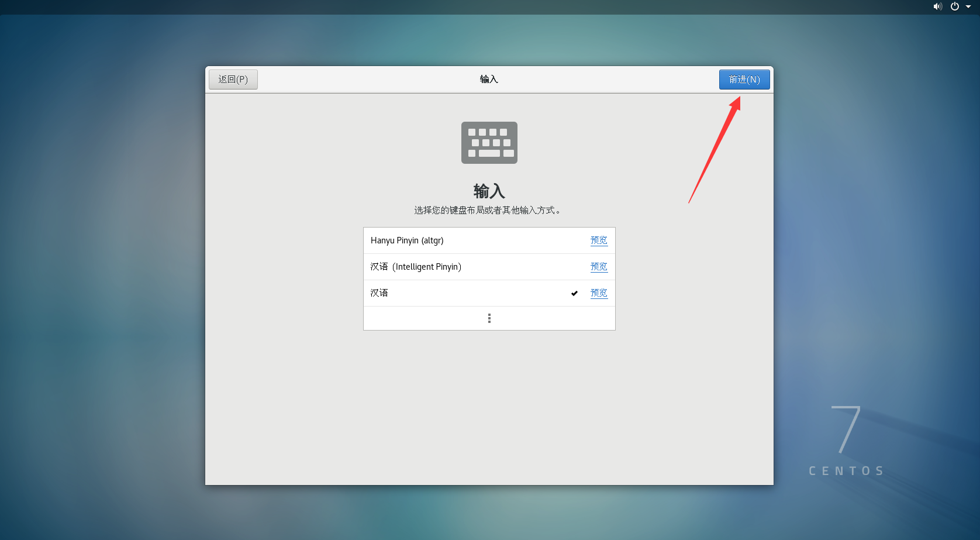Click the 前进(N) next button
The height and width of the screenshot is (540, 980).
744,80
